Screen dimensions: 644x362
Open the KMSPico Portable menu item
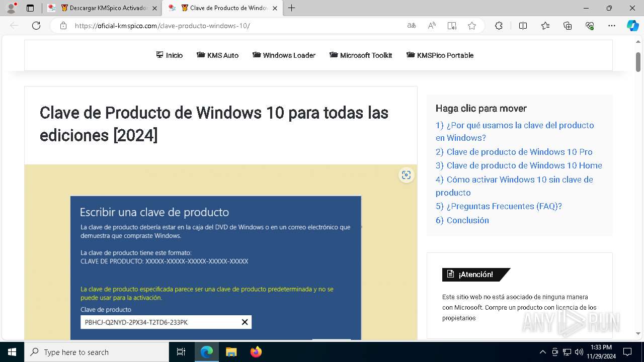(x=440, y=55)
